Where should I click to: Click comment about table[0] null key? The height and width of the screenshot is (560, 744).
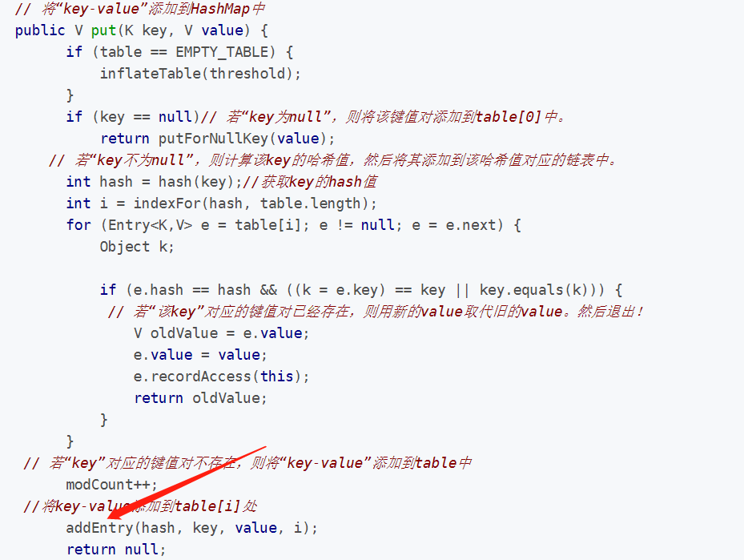384,117
